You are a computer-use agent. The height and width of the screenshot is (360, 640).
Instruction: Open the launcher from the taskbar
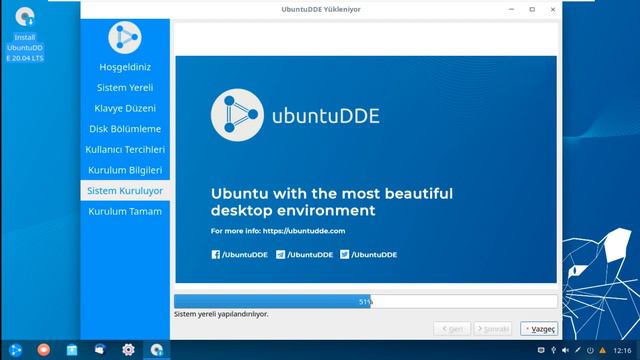click(x=16, y=350)
